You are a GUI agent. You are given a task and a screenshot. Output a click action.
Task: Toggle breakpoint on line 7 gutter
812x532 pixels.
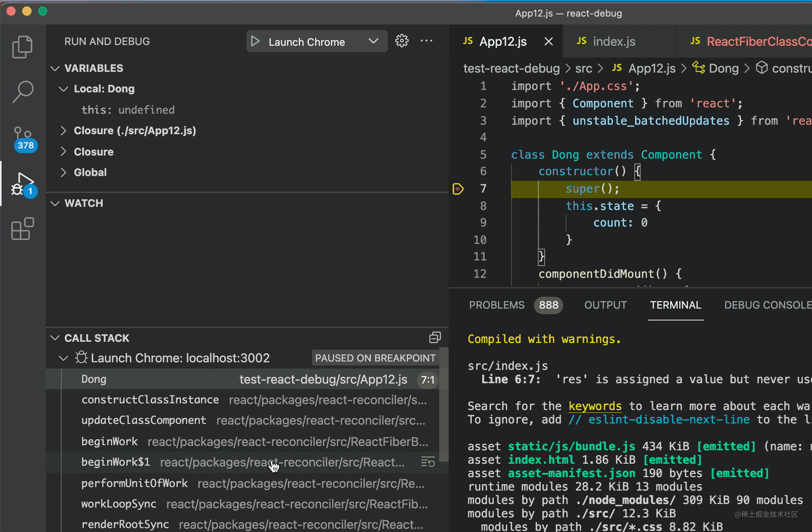tap(458, 189)
